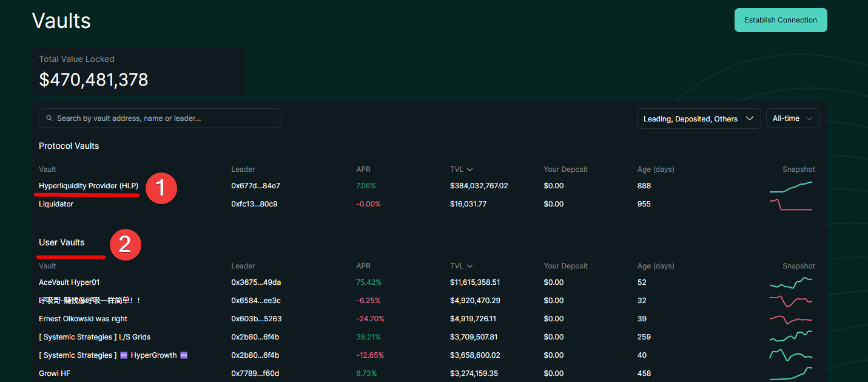Click the Establish Connection button

(x=780, y=20)
